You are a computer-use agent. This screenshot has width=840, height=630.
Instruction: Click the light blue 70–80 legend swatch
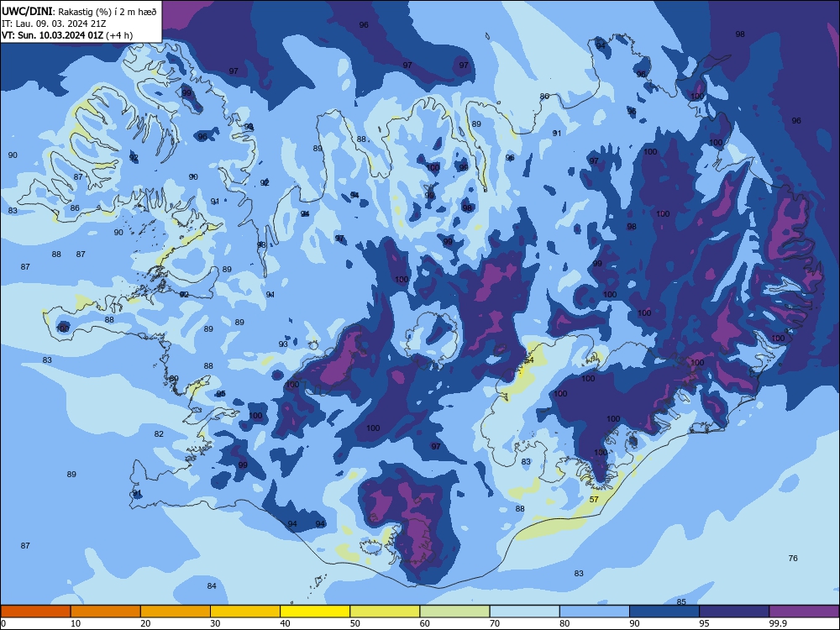[525, 612]
